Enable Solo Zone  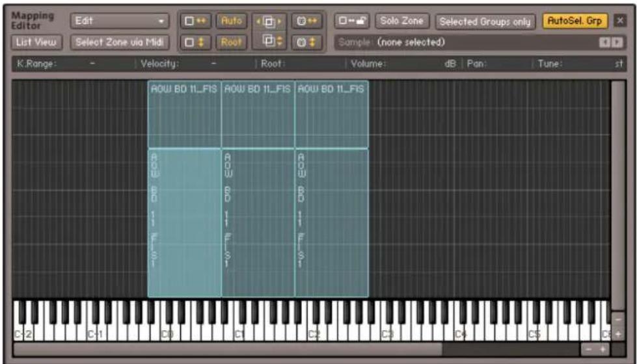(401, 21)
